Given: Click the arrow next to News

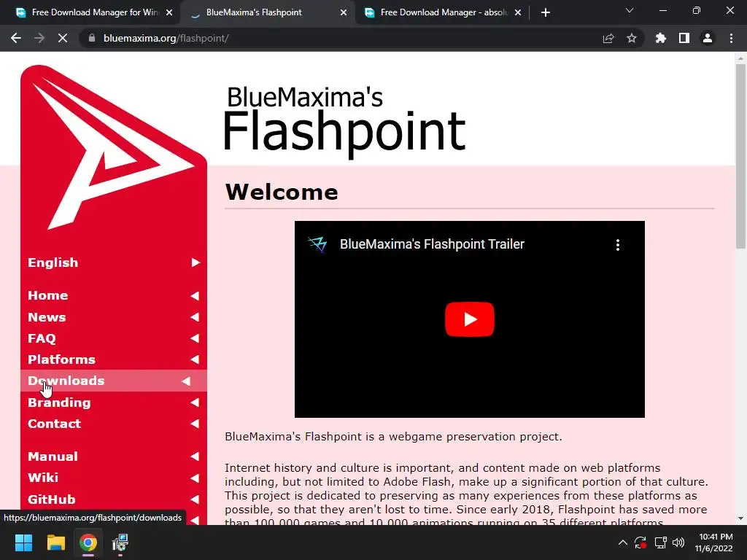Looking at the screenshot, I should point(195,317).
